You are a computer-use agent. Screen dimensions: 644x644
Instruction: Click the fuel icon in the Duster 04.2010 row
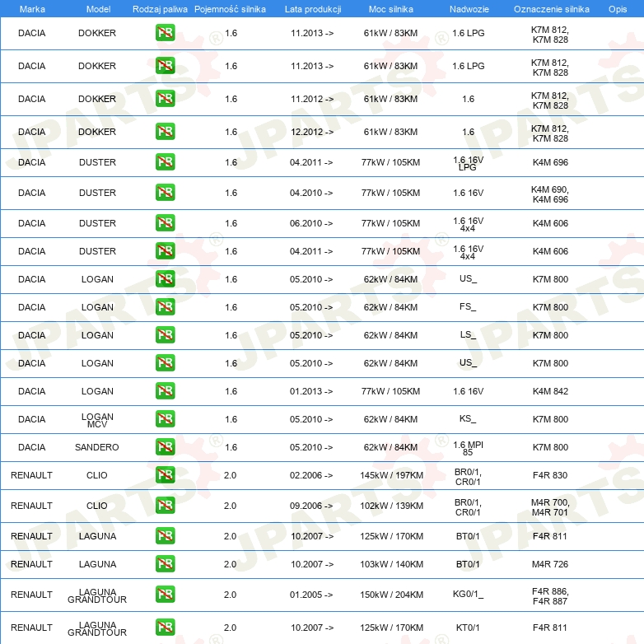165,192
